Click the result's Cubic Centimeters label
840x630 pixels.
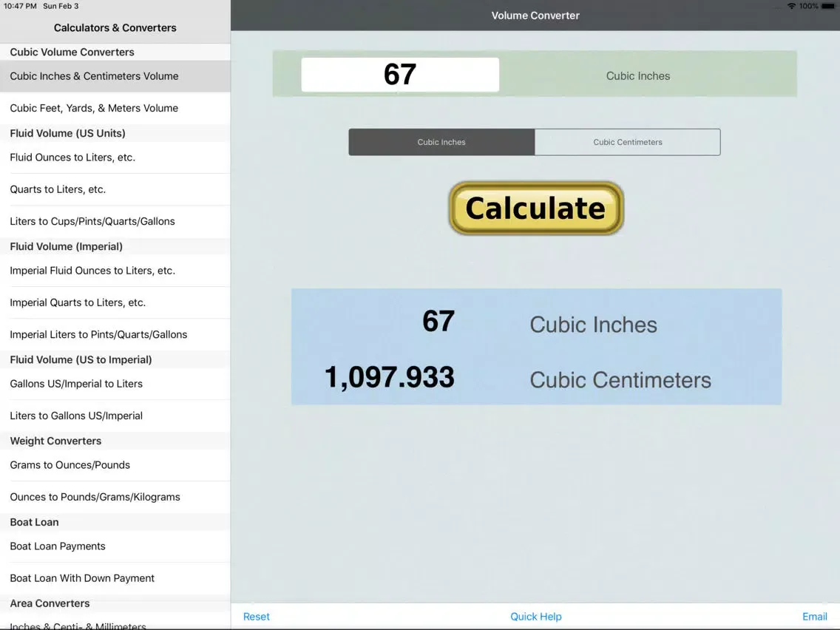point(620,380)
